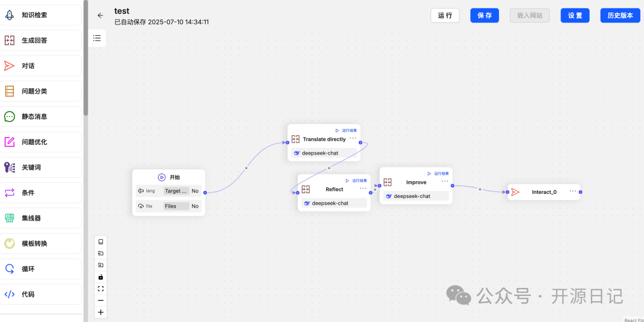
Task: Open the Improve node options menu
Action: click(445, 181)
